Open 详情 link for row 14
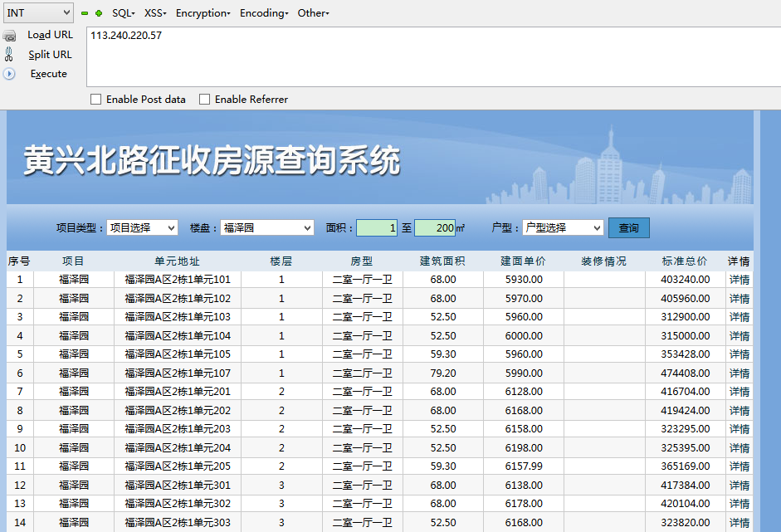Image resolution: width=781 pixels, height=532 pixels. click(740, 523)
